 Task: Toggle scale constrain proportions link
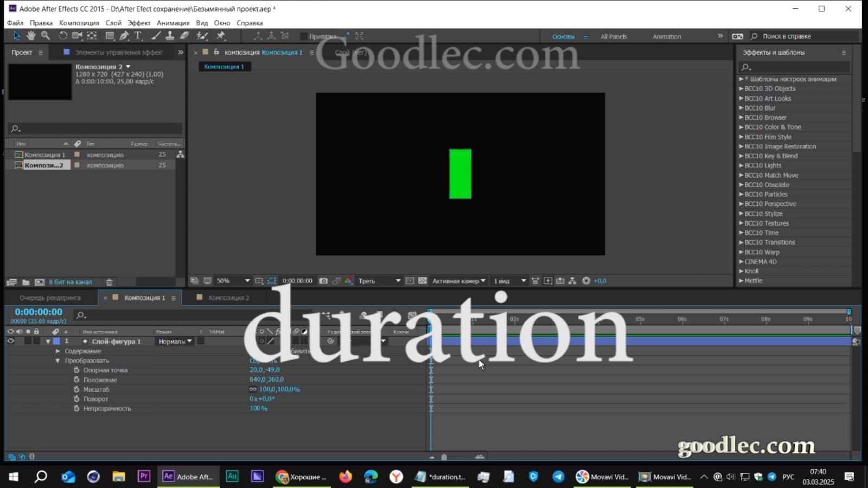253,389
